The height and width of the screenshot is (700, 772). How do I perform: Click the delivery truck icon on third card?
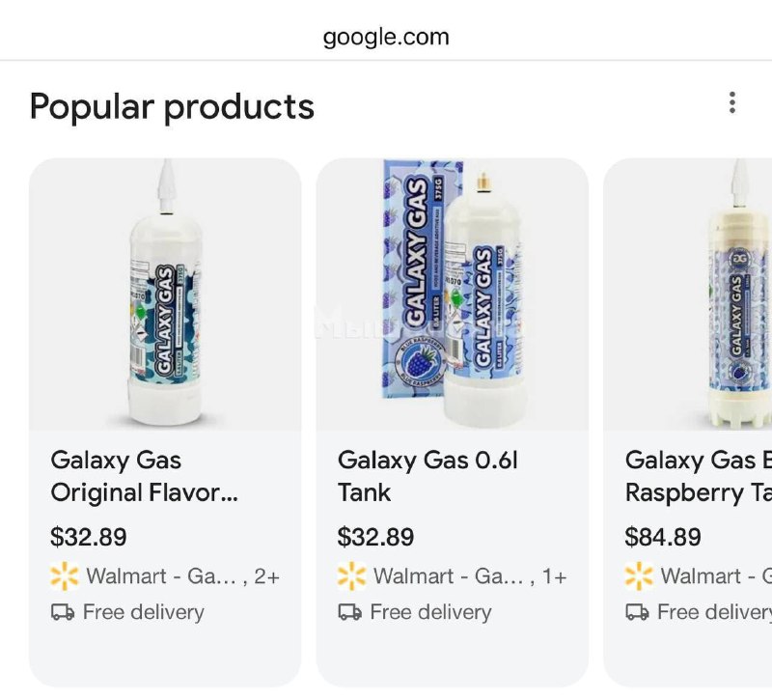click(638, 612)
